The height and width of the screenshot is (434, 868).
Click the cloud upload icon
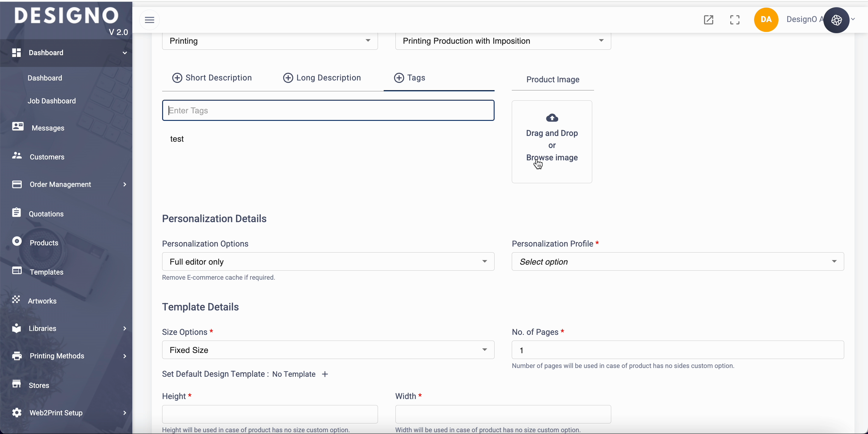pyautogui.click(x=552, y=118)
